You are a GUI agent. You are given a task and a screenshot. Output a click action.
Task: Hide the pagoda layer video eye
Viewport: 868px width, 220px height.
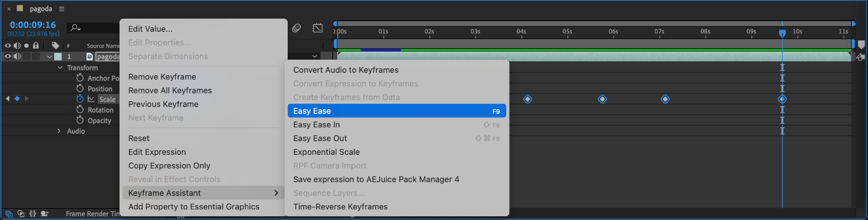coord(8,56)
